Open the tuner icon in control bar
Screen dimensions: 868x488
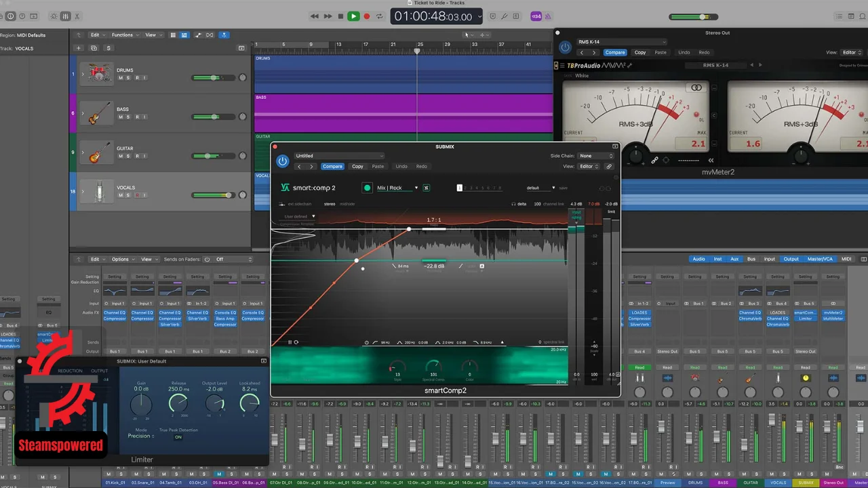[x=505, y=16]
